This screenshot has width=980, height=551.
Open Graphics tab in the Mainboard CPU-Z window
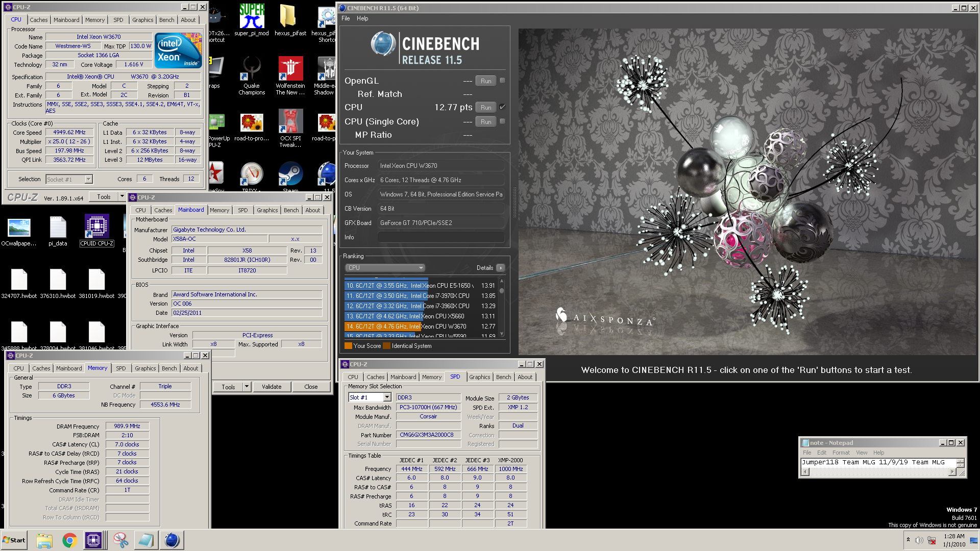click(267, 210)
